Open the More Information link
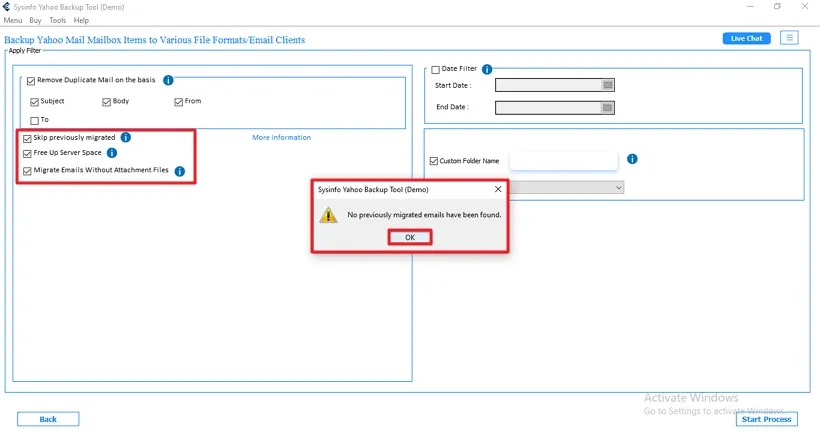 coord(281,137)
